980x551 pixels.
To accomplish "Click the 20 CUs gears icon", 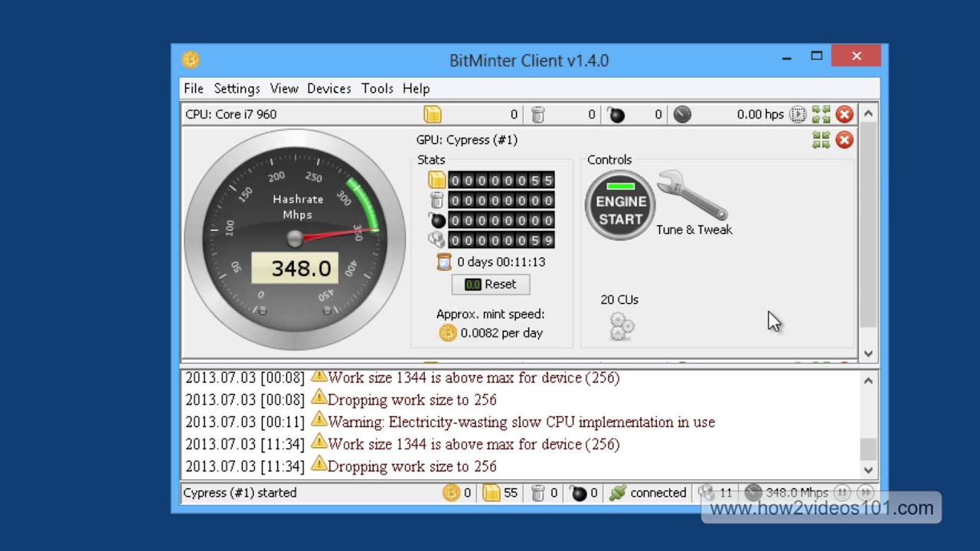I will [622, 326].
